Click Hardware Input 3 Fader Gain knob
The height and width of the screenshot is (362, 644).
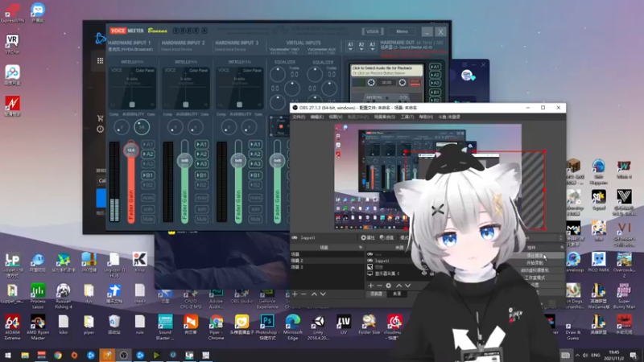pos(238,160)
